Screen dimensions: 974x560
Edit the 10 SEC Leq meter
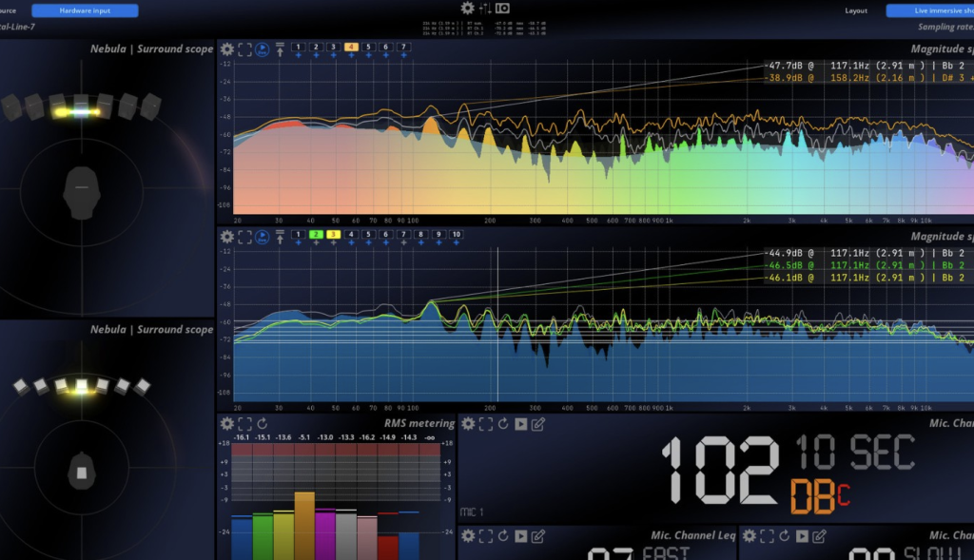click(537, 423)
